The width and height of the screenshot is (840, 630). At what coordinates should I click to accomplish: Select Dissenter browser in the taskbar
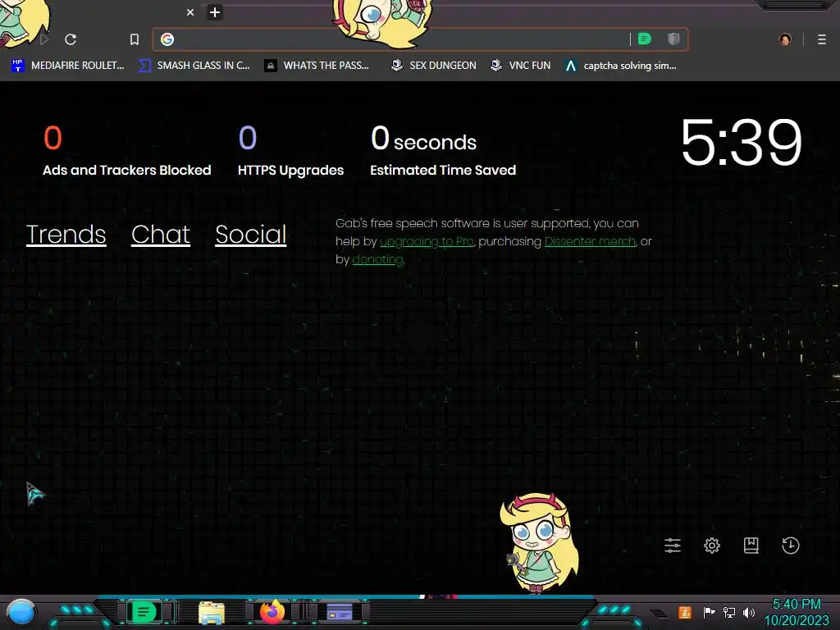coord(144,612)
